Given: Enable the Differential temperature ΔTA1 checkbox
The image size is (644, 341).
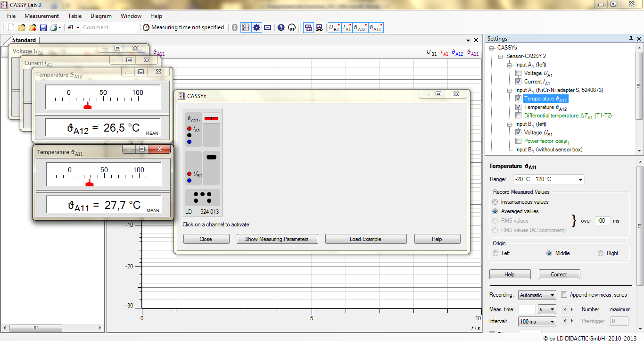Looking at the screenshot, I should point(518,116).
